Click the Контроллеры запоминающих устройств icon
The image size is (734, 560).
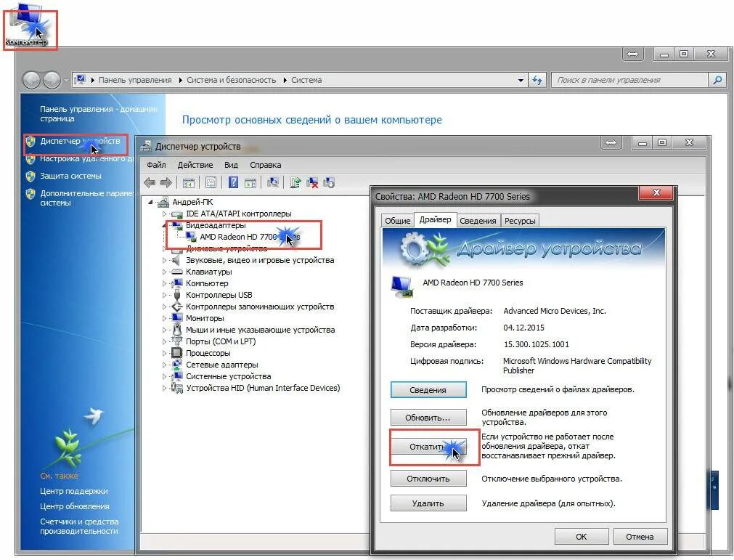point(176,307)
